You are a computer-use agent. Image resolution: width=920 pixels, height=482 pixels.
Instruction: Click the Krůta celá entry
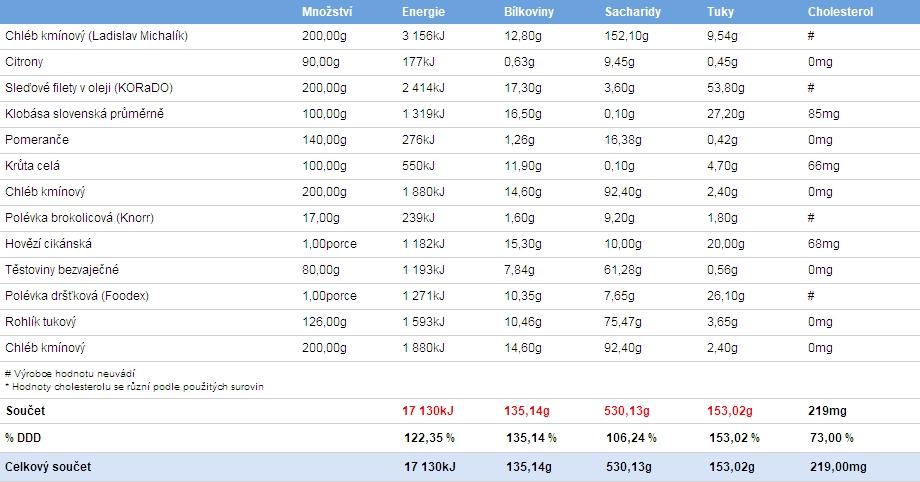pyautogui.click(x=33, y=166)
